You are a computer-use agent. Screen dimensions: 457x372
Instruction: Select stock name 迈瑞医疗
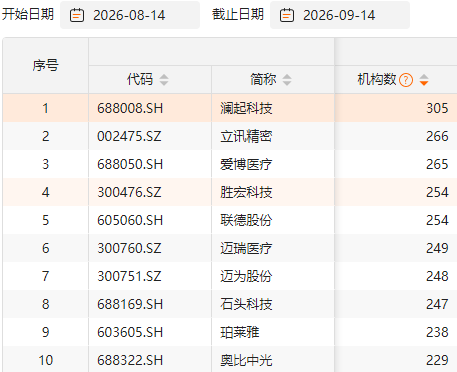click(246, 248)
